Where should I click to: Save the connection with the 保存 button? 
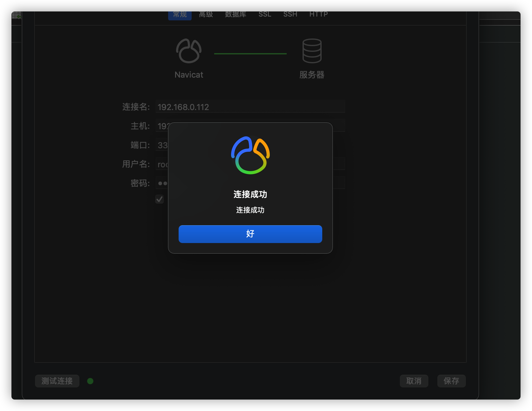tap(451, 381)
